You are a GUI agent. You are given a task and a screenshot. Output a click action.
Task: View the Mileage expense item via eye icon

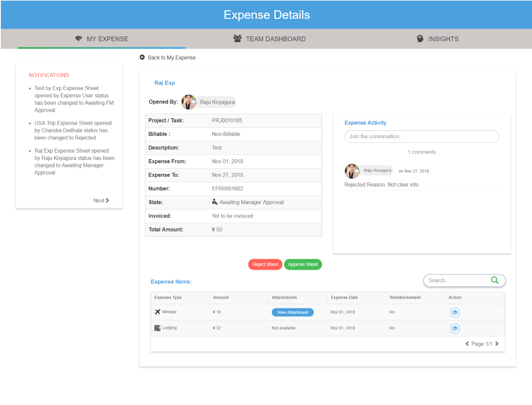pyautogui.click(x=455, y=313)
